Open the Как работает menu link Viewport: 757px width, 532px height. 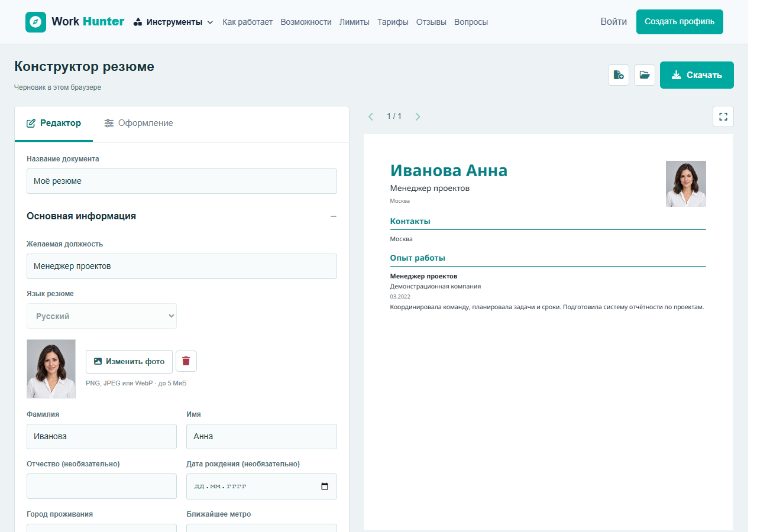click(x=247, y=22)
